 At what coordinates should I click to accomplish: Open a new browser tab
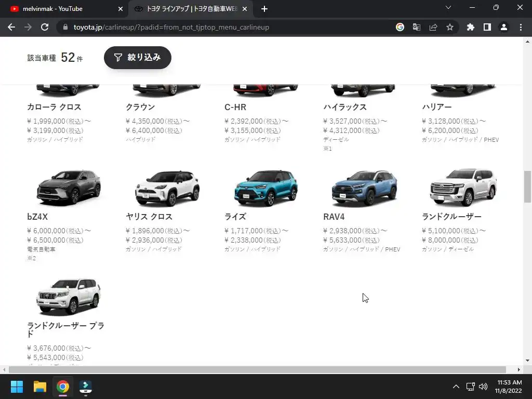pyautogui.click(x=264, y=9)
